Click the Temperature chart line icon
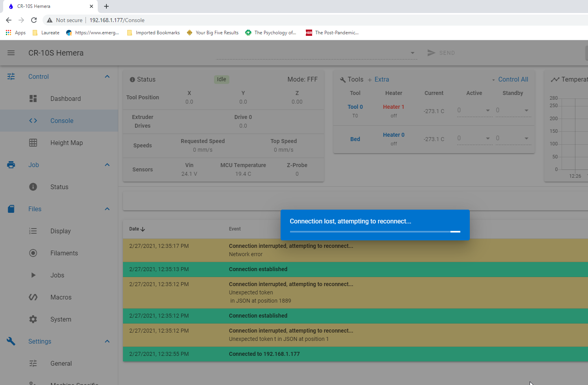 [555, 80]
